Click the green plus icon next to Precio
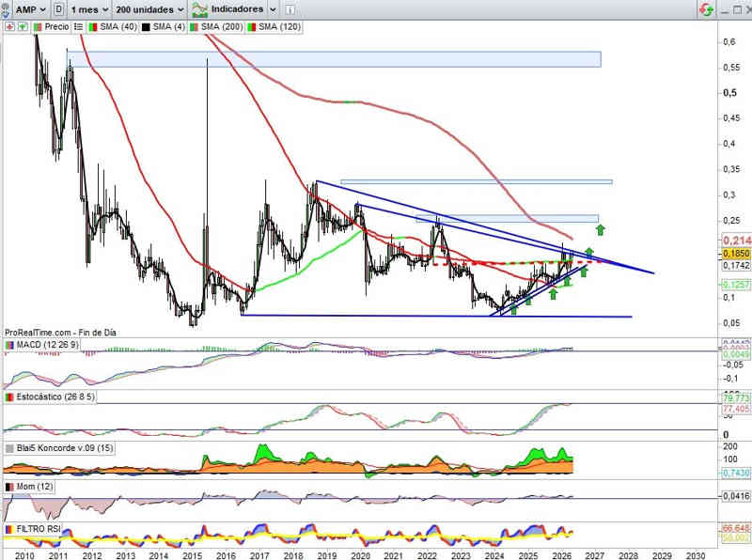 click(x=23, y=27)
